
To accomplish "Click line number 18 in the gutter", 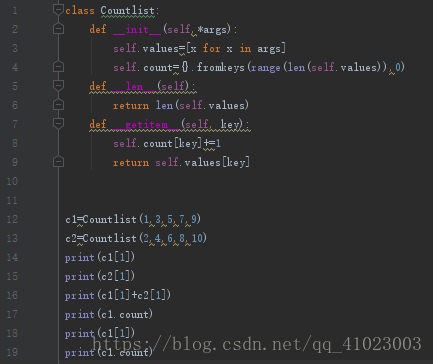I will (12, 333).
